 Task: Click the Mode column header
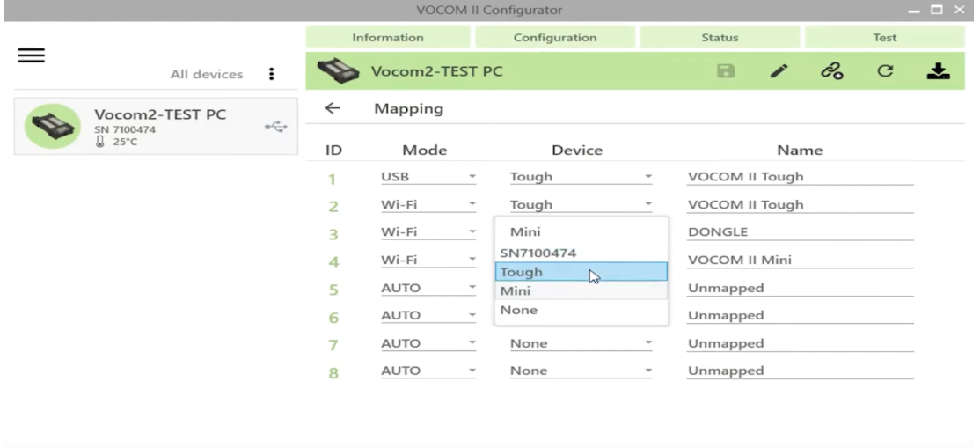(x=424, y=151)
